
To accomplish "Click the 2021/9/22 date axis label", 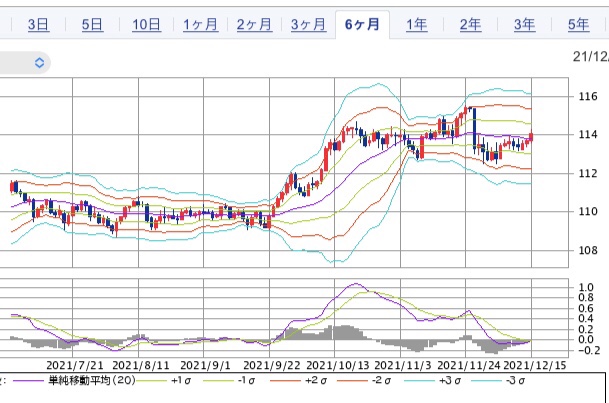I will 272,366.
